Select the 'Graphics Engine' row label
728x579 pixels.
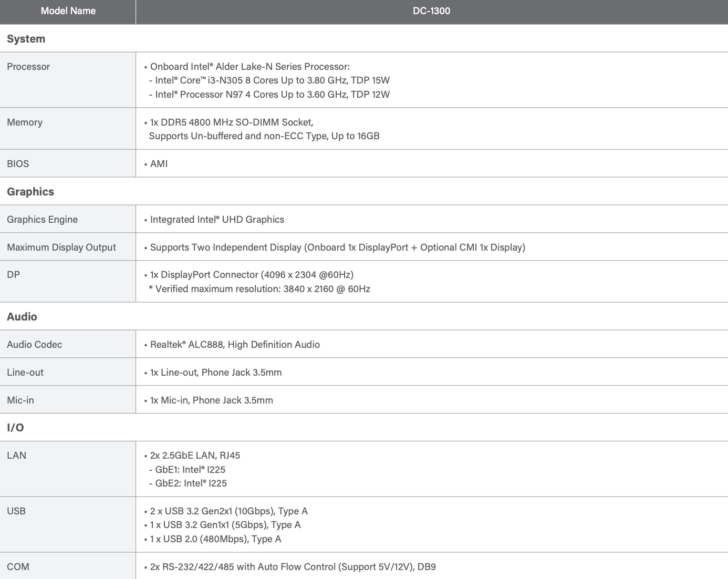click(42, 220)
